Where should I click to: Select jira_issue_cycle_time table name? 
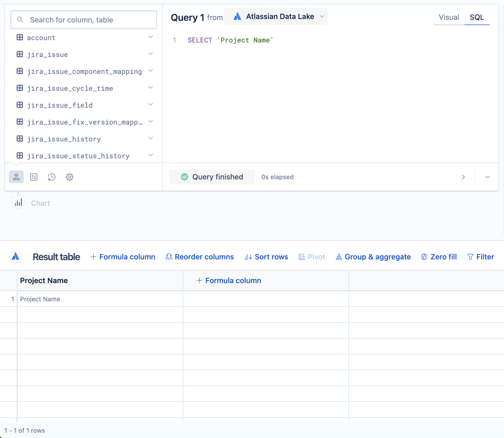click(x=70, y=88)
